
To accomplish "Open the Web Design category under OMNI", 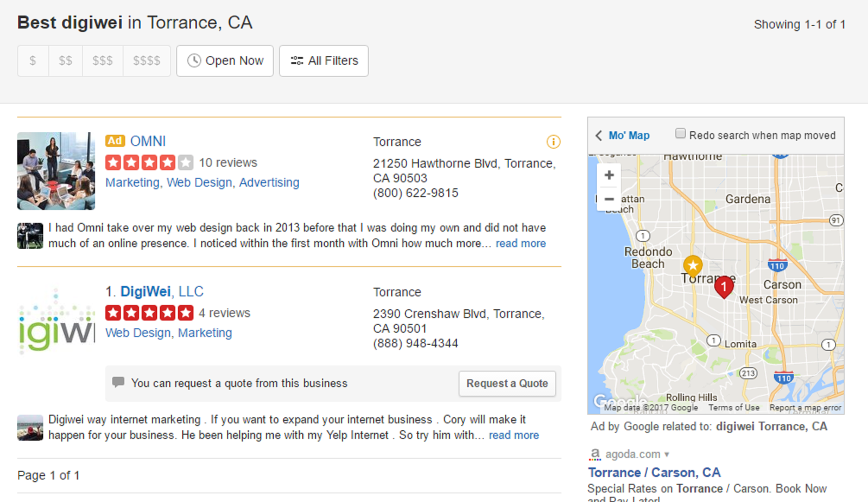I will click(x=199, y=183).
